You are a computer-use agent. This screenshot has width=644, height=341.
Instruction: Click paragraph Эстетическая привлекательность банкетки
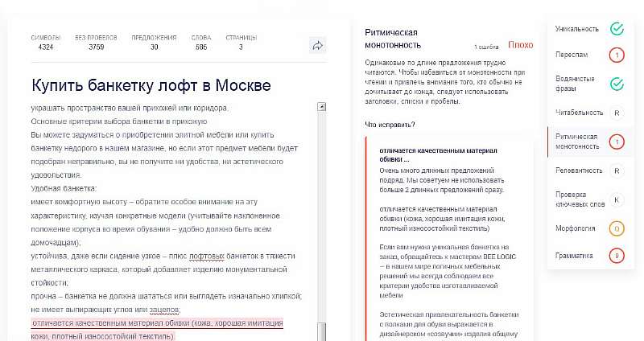point(448,324)
